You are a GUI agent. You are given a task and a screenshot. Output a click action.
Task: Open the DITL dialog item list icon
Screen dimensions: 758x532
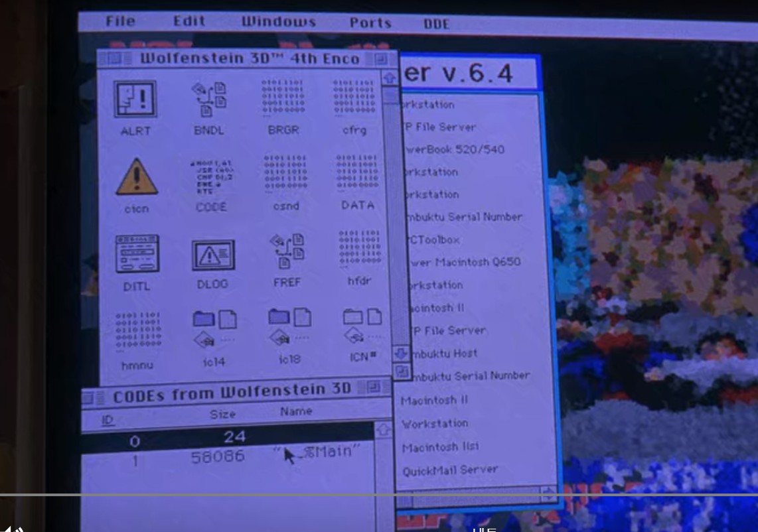point(137,253)
